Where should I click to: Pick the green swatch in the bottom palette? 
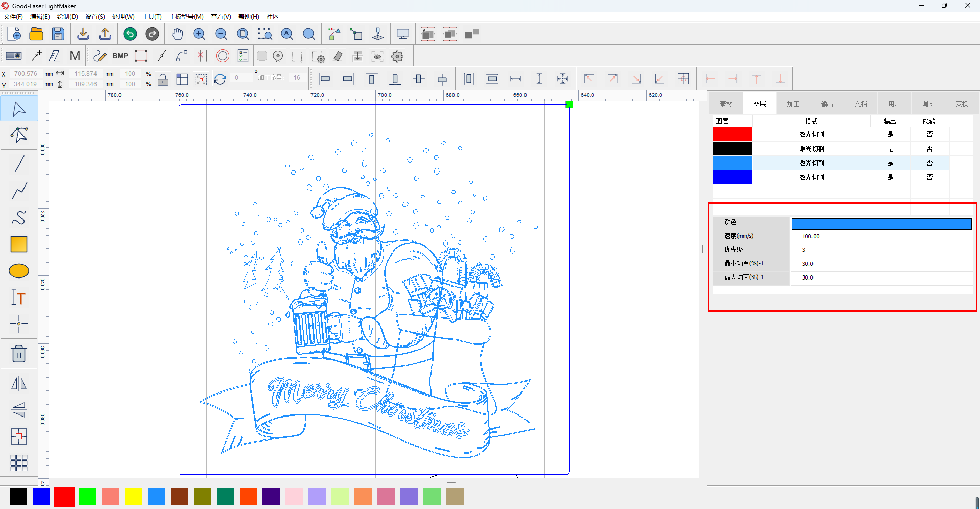(x=87, y=496)
